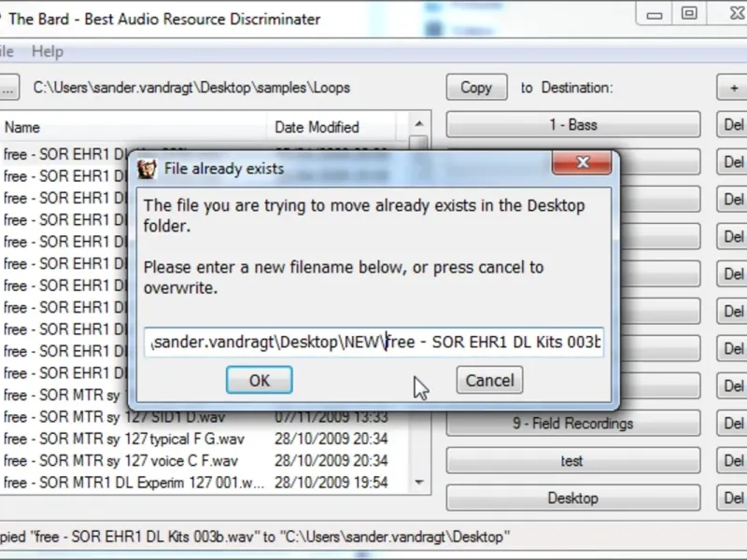
Task: Click Del beside the Desktop destination
Action: tap(732, 498)
